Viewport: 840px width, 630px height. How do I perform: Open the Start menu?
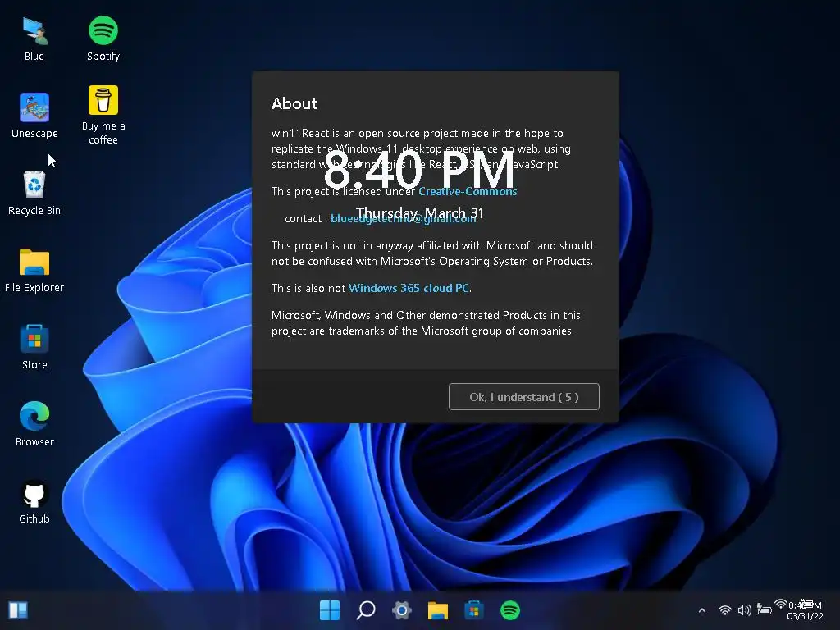[330, 610]
